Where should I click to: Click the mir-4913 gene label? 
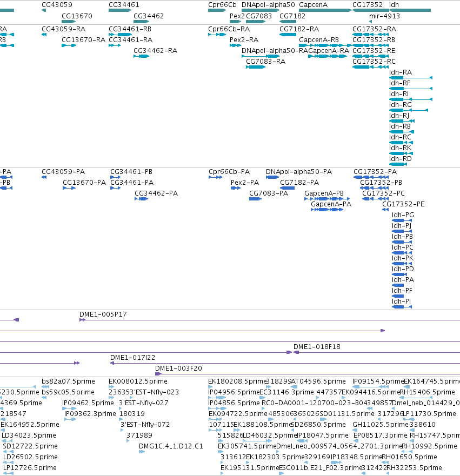(x=384, y=16)
